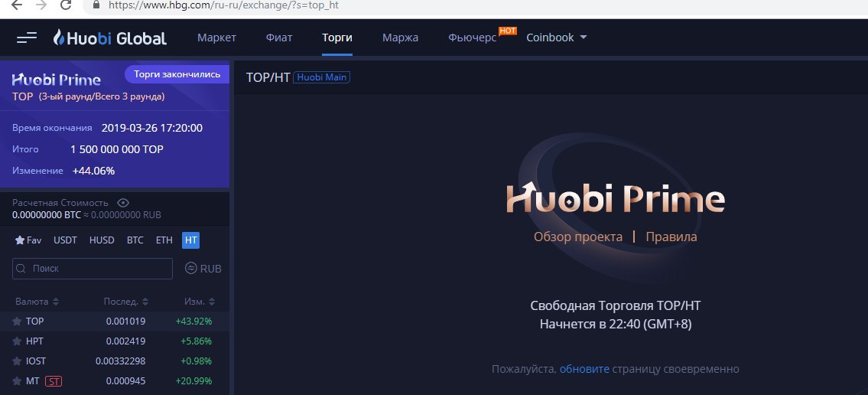Click the Торги закончились badge

[x=177, y=74]
